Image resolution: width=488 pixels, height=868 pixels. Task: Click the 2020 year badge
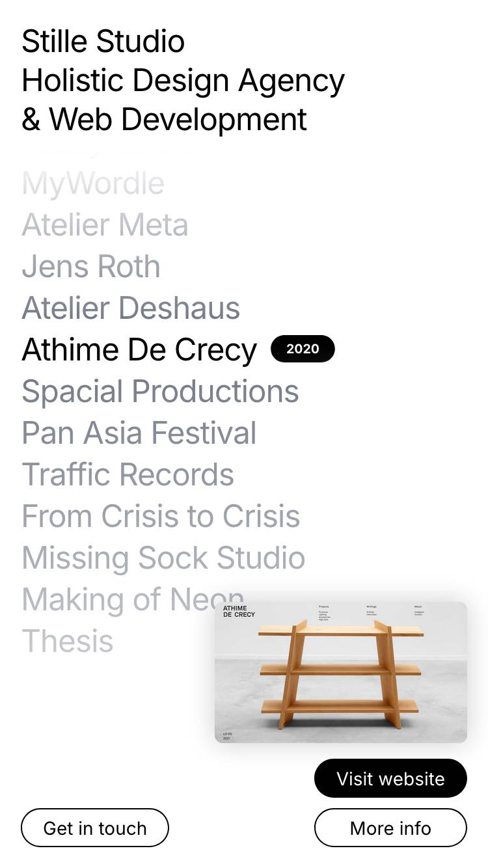tap(303, 349)
